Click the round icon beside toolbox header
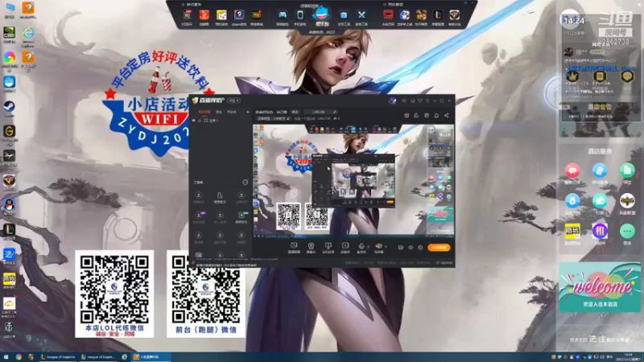Screen dimensions: 644x362 tap(246, 183)
